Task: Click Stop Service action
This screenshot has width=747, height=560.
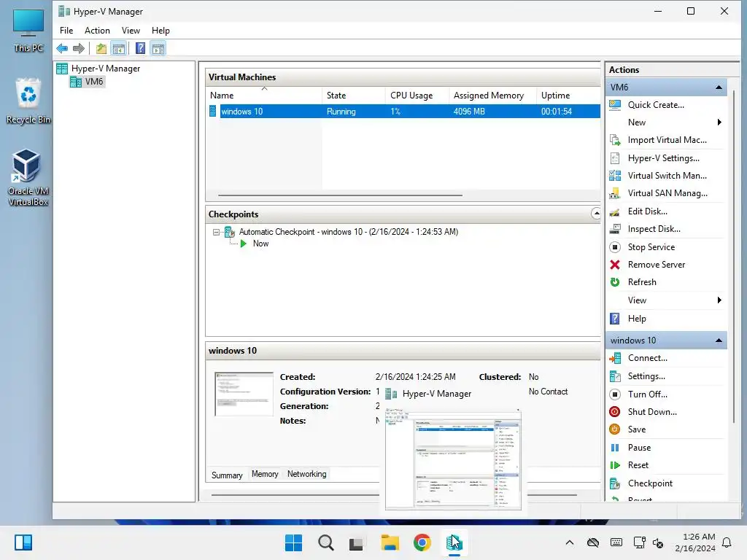Action: click(651, 247)
